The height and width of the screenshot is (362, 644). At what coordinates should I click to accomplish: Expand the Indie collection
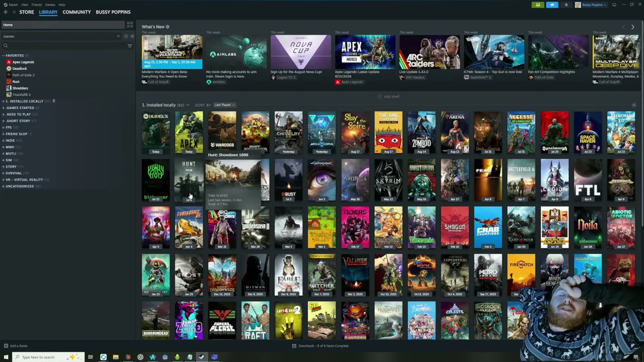pos(3,140)
